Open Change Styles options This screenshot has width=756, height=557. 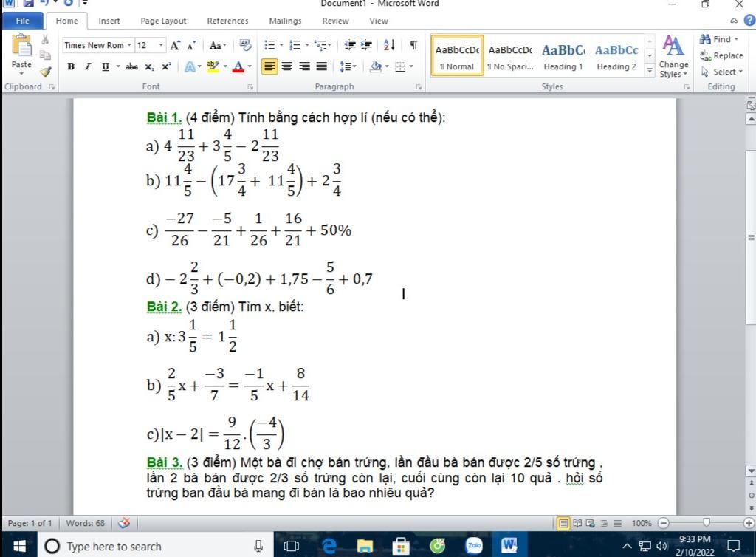673,56
